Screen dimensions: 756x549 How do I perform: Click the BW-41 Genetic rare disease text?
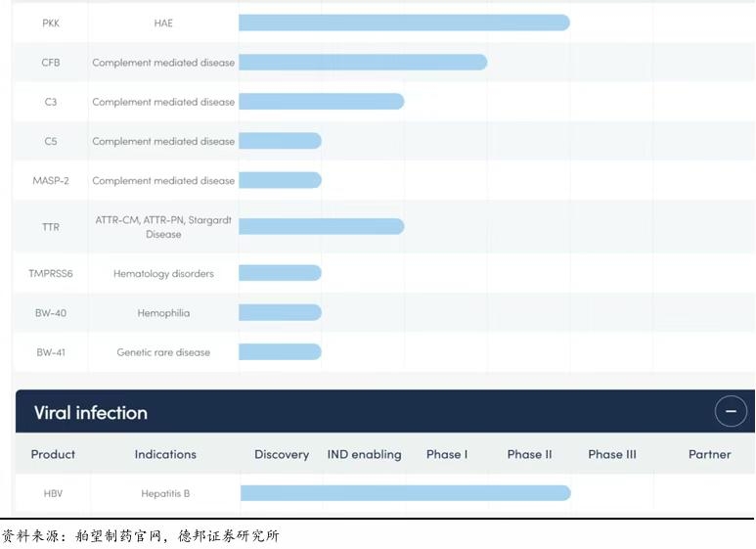(x=163, y=352)
